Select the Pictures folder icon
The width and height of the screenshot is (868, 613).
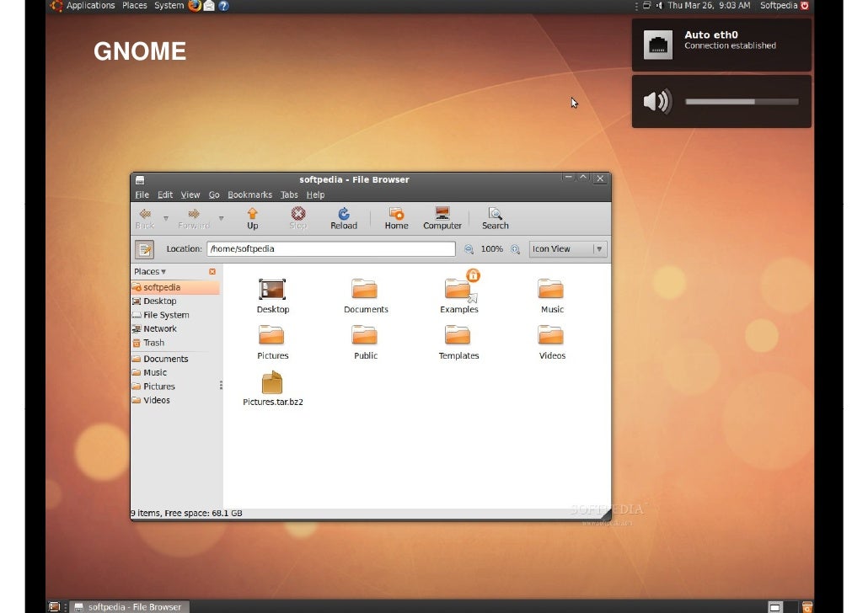pyautogui.click(x=271, y=335)
